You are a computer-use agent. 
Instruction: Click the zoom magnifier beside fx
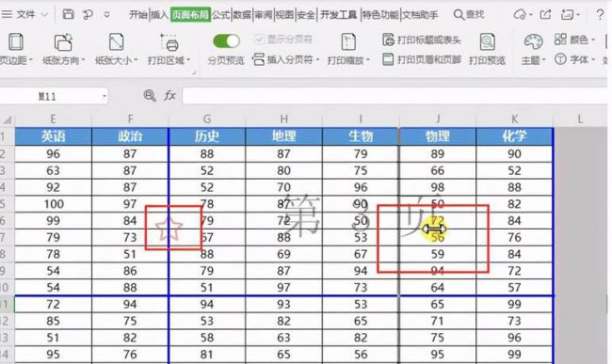pyautogui.click(x=150, y=96)
